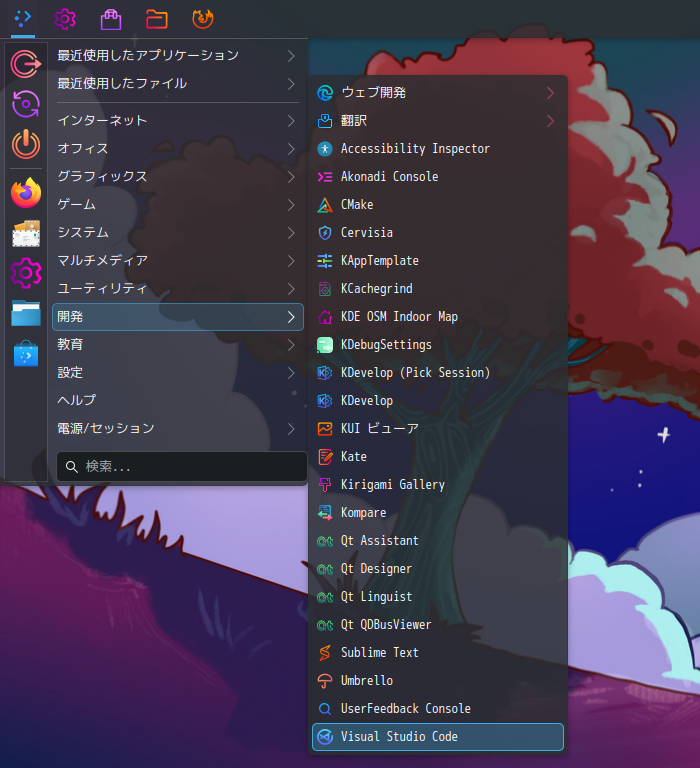Open the orange folder icon in top panel
The width and height of the screenshot is (700, 768).
pos(157,20)
